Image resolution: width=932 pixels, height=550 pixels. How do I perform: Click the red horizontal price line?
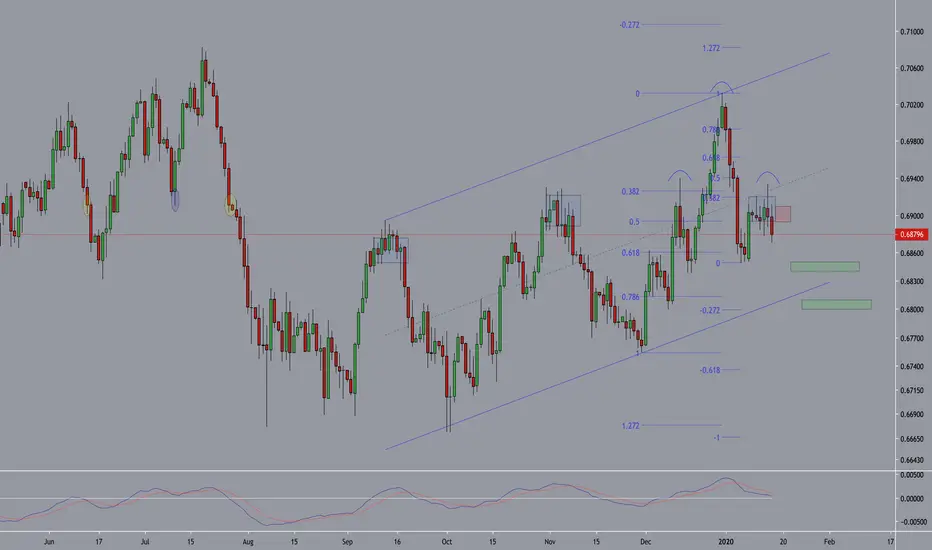coord(446,234)
